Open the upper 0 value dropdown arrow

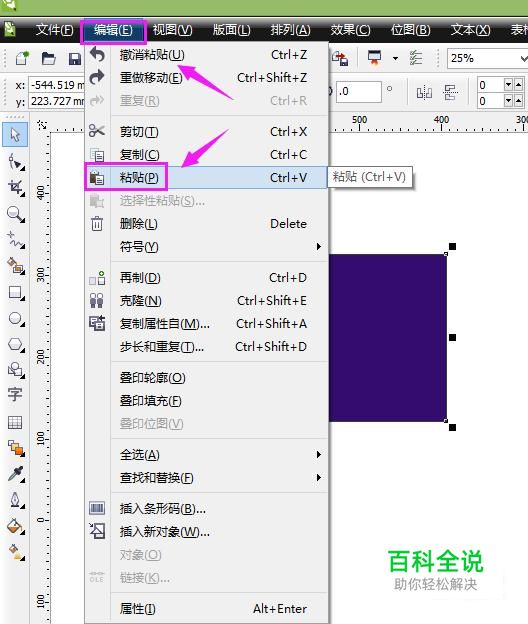coord(508,84)
